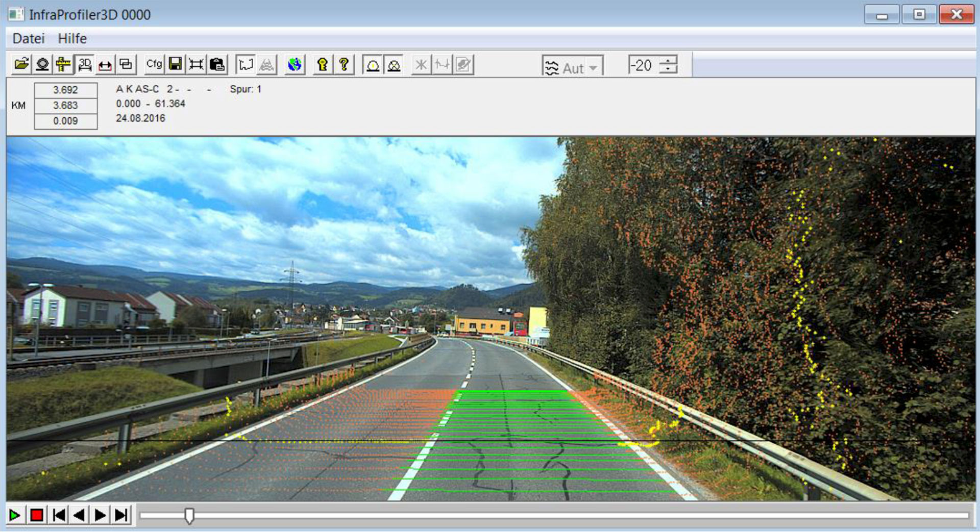Open the Cfg configuration button
The height and width of the screenshot is (532, 980).
154,65
